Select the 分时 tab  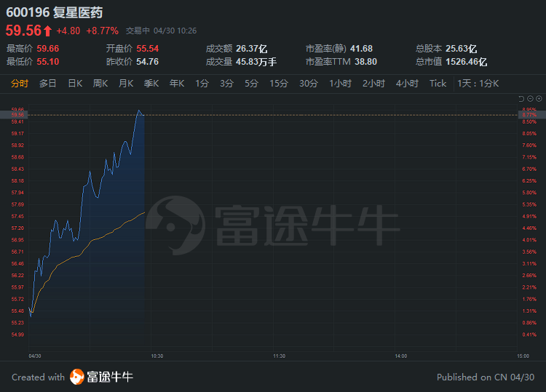click(20, 84)
